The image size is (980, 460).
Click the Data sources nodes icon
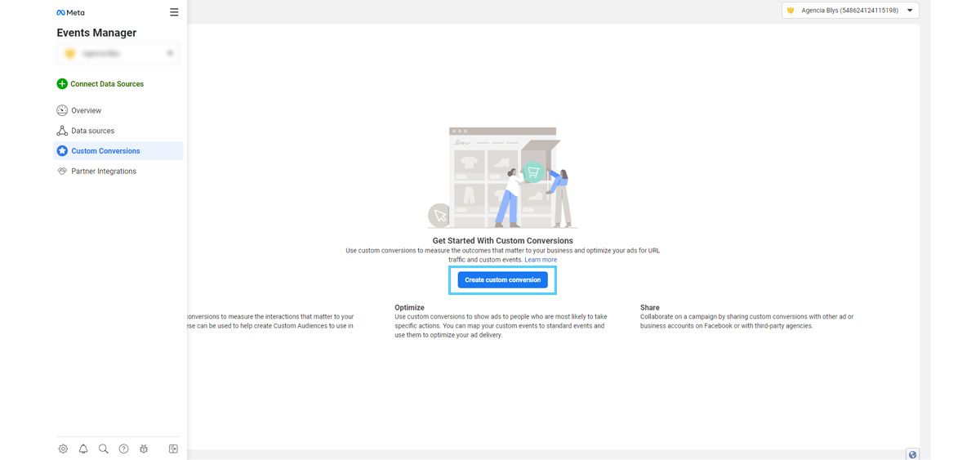pos(62,131)
